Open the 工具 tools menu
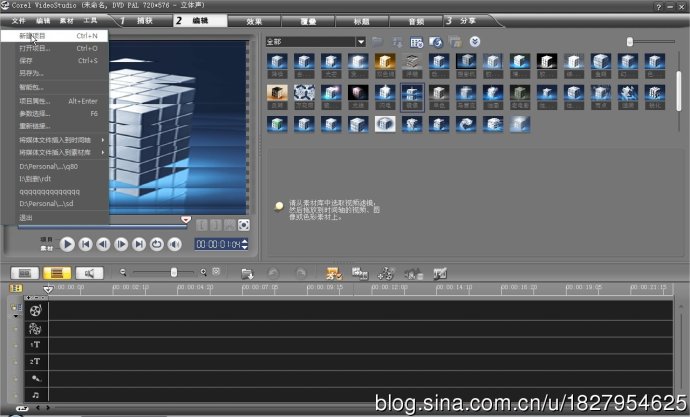 click(90, 21)
